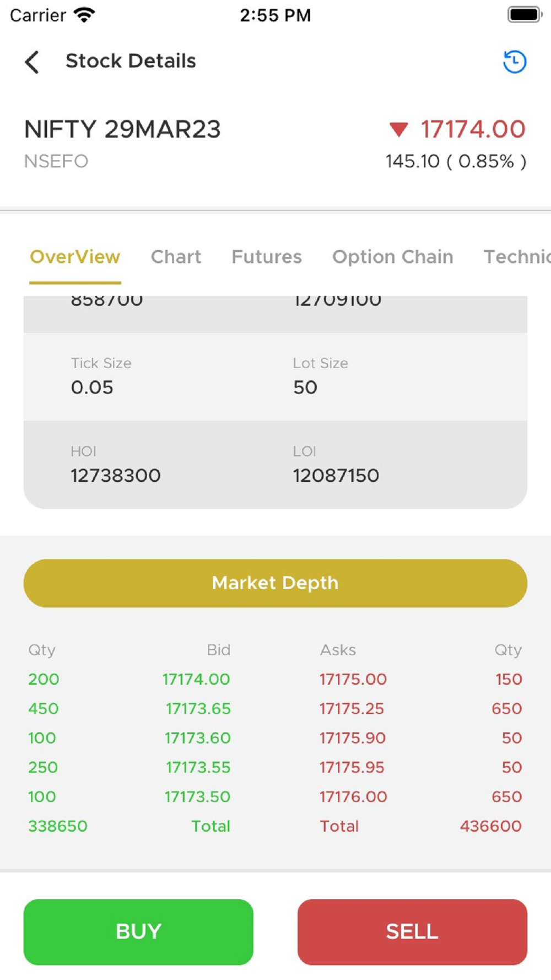Viewport: 551px width, 980px height.
Task: Open the Futures tab
Action: click(267, 257)
